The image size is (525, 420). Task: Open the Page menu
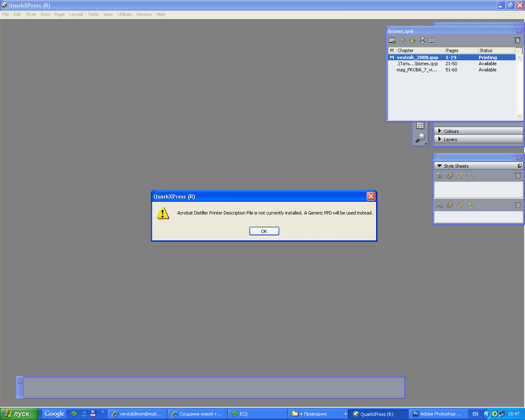[x=59, y=14]
